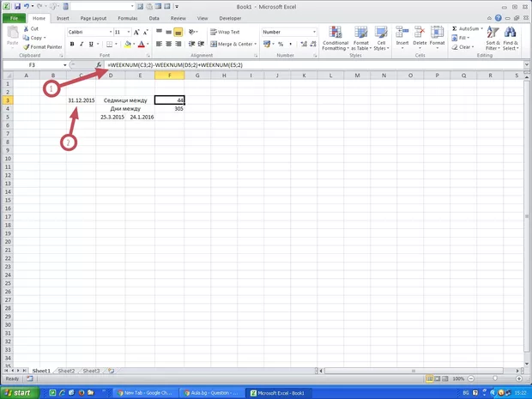
Task: Click Increase Decimal icon
Action: click(304, 44)
